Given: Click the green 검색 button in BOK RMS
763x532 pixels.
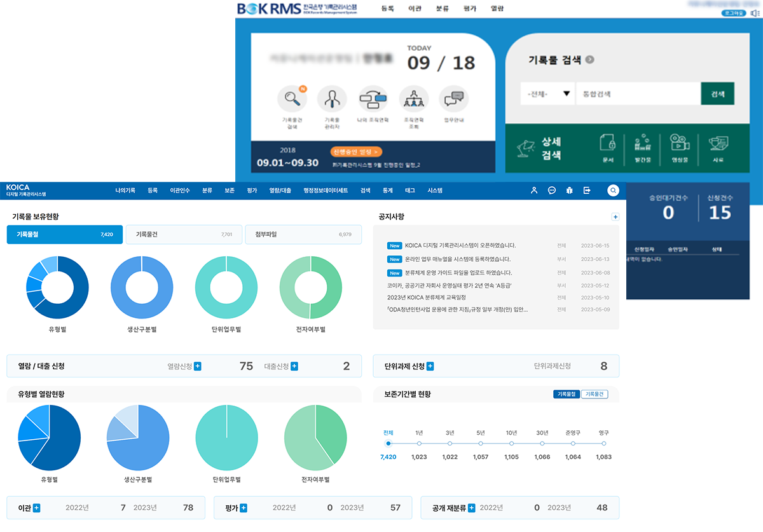Looking at the screenshot, I should coord(718,93).
